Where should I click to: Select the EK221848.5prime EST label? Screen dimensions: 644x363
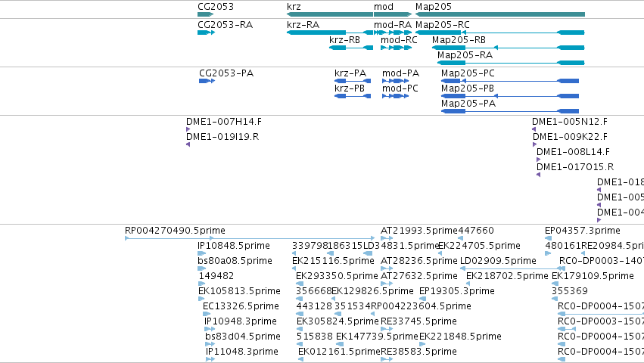pyautogui.click(x=460, y=337)
